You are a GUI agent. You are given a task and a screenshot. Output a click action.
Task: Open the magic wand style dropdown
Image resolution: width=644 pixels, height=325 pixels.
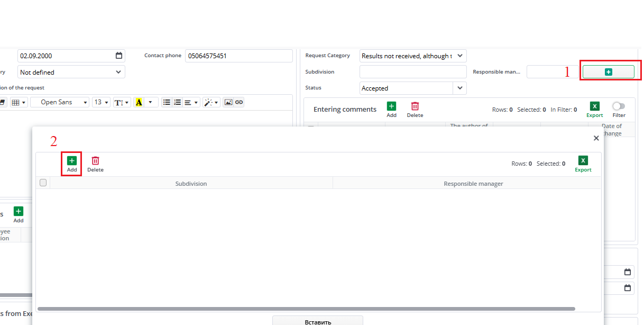coord(211,102)
